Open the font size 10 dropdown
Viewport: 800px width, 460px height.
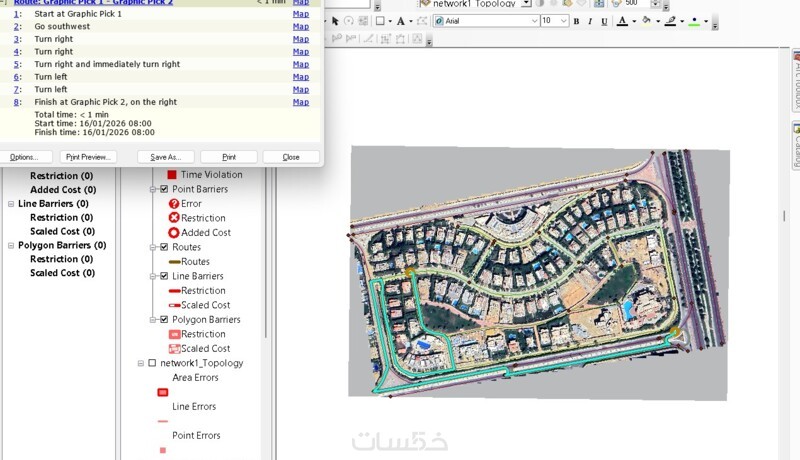click(564, 21)
